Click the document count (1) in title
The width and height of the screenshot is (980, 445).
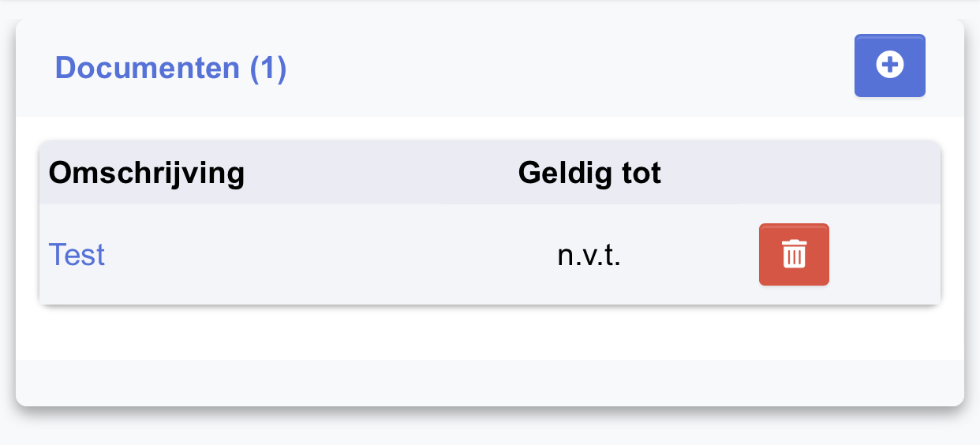[268, 68]
